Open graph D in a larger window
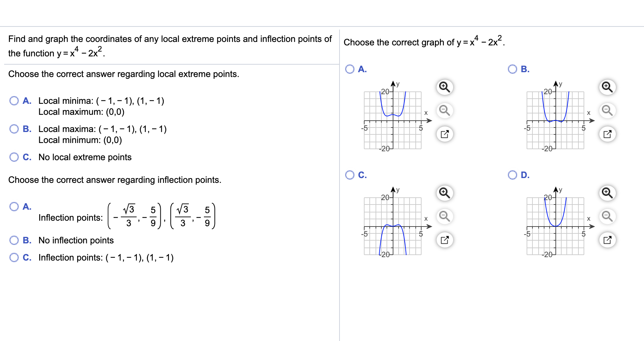 coord(607,240)
